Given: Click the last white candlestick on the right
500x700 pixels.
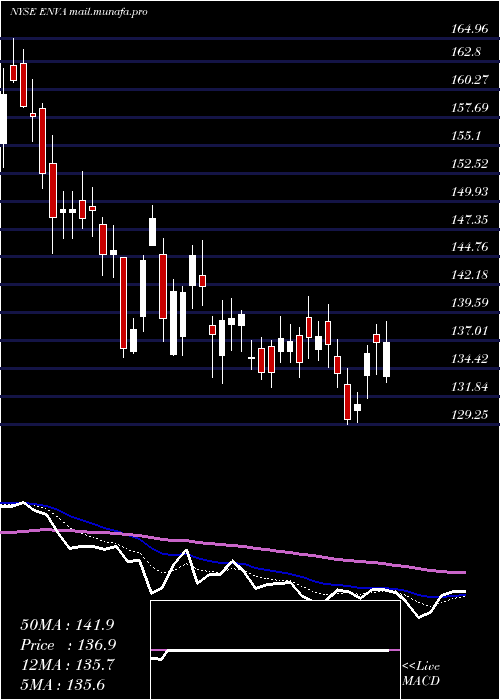Looking at the screenshot, I should point(386,359).
